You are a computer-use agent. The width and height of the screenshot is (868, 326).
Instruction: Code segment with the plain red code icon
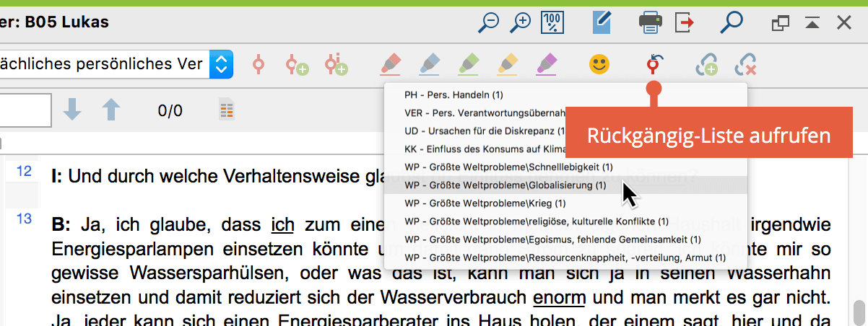point(259,65)
